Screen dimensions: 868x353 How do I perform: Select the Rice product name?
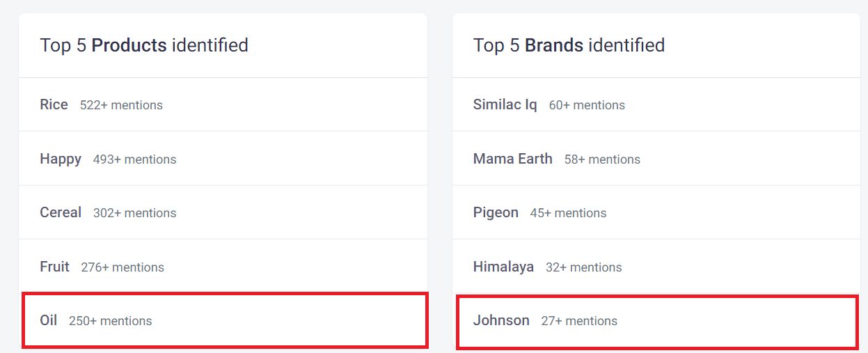54,104
